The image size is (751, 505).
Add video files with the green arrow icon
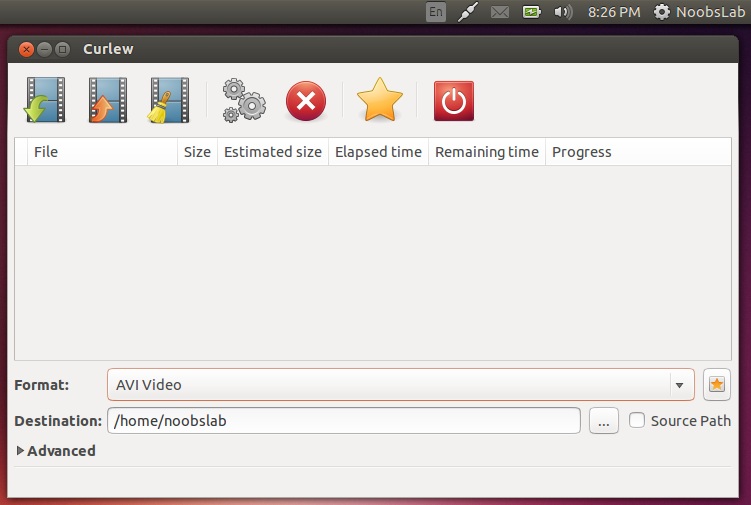tap(45, 100)
